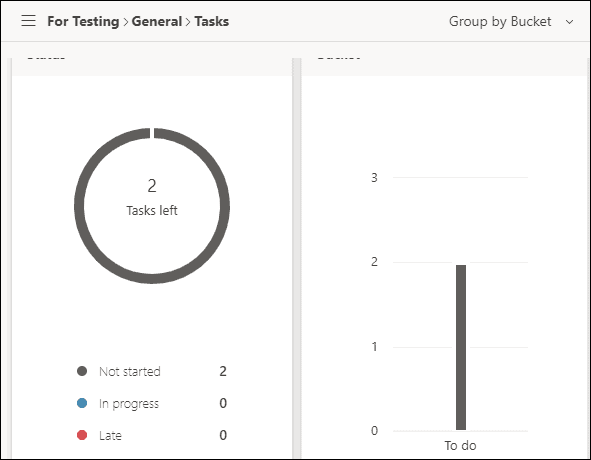
Task: Open the General breadcrumb
Action: pyautogui.click(x=157, y=21)
